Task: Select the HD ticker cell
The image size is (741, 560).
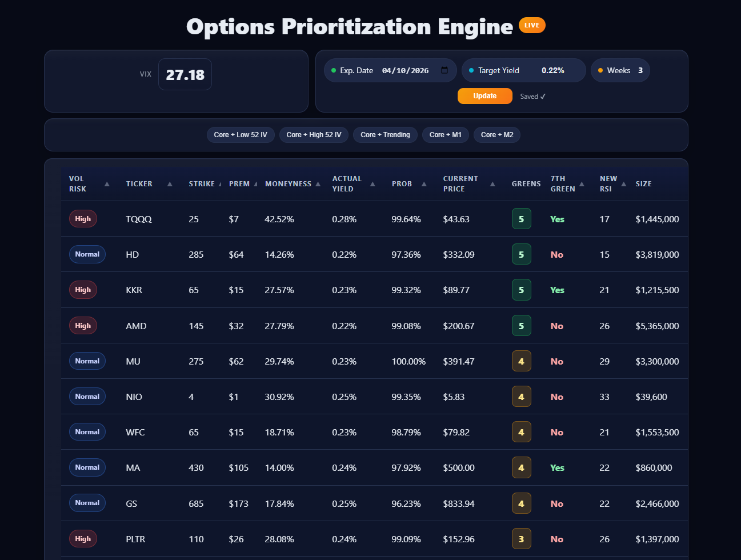Action: point(133,254)
